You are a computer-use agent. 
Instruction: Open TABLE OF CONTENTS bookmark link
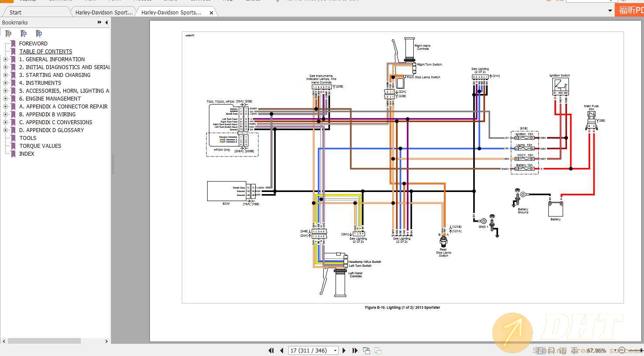pos(45,51)
